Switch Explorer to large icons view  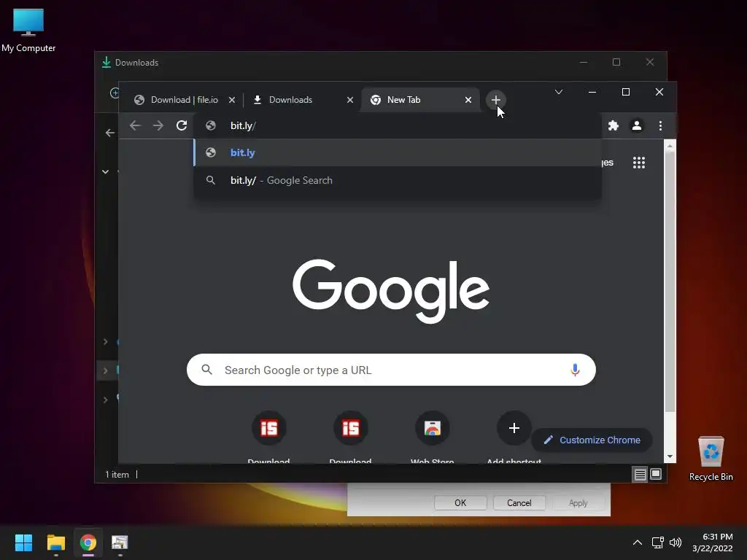(x=656, y=474)
